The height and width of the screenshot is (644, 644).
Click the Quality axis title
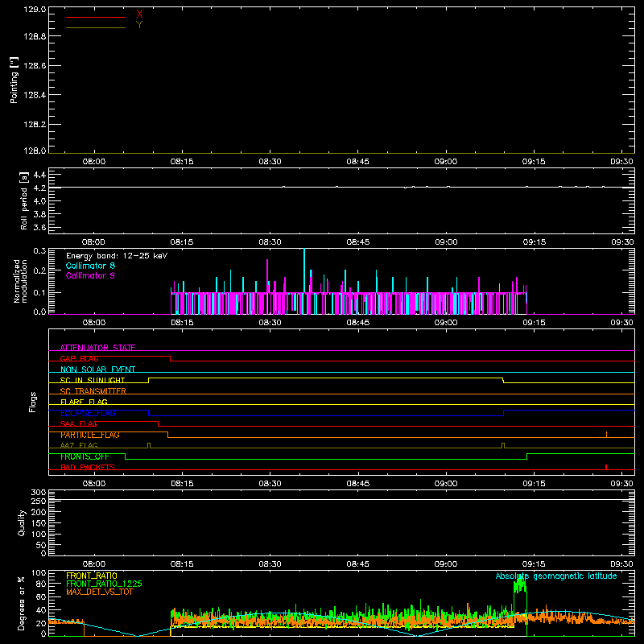point(22,522)
